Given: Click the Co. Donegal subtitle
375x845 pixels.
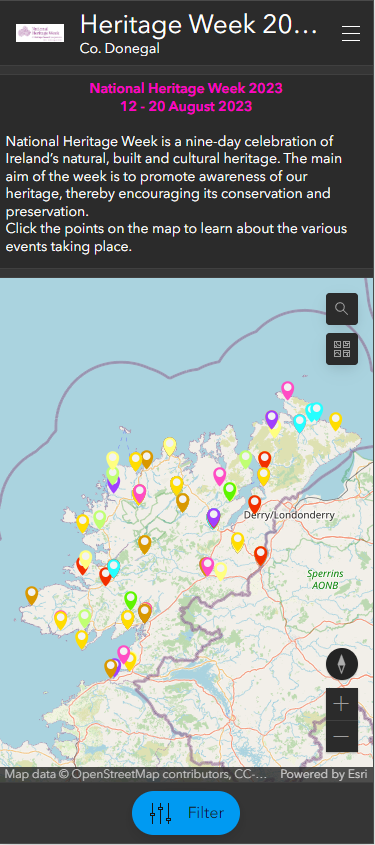Looking at the screenshot, I should [120, 49].
